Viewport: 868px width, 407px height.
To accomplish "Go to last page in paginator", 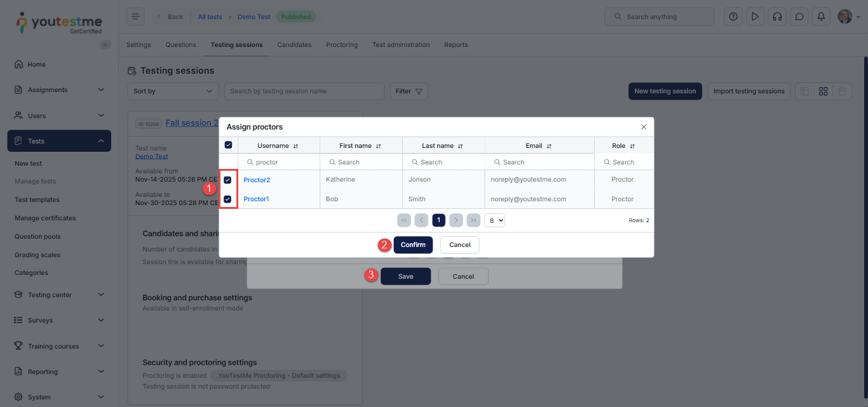I will coord(473,220).
